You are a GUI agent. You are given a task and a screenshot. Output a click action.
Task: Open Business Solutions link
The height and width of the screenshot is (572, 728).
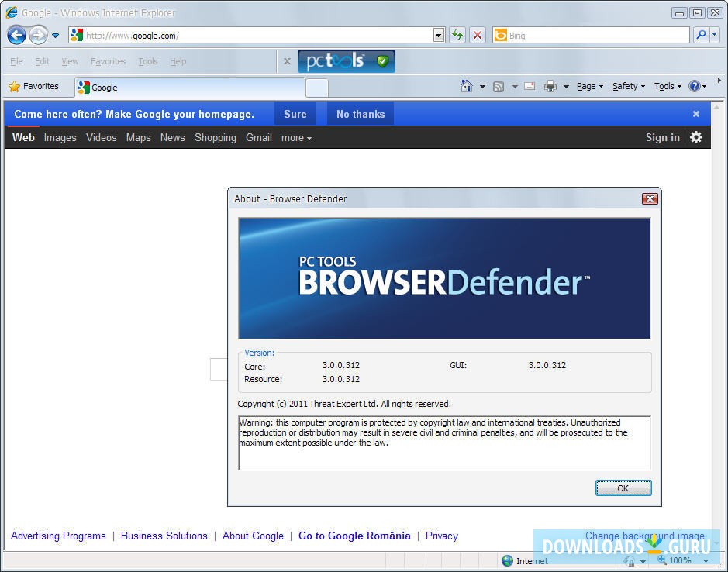coord(164,536)
